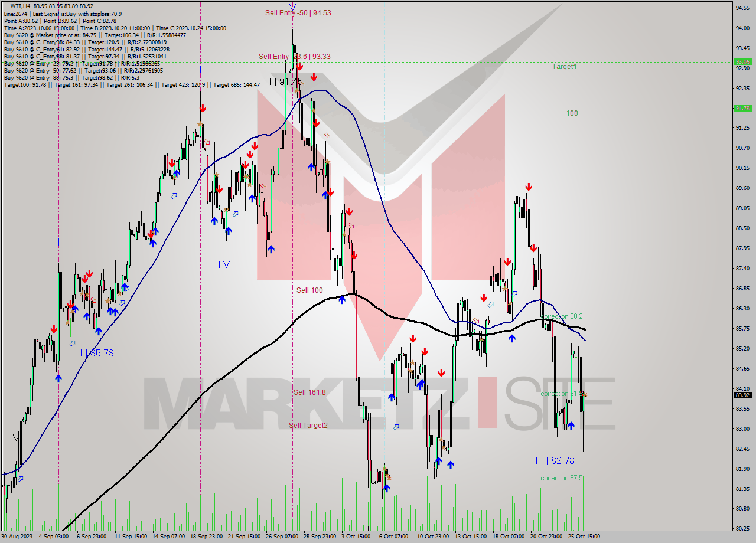756x543 pixels.
Task: Select the green 93.06 price tag on axis
Action: 742,61
